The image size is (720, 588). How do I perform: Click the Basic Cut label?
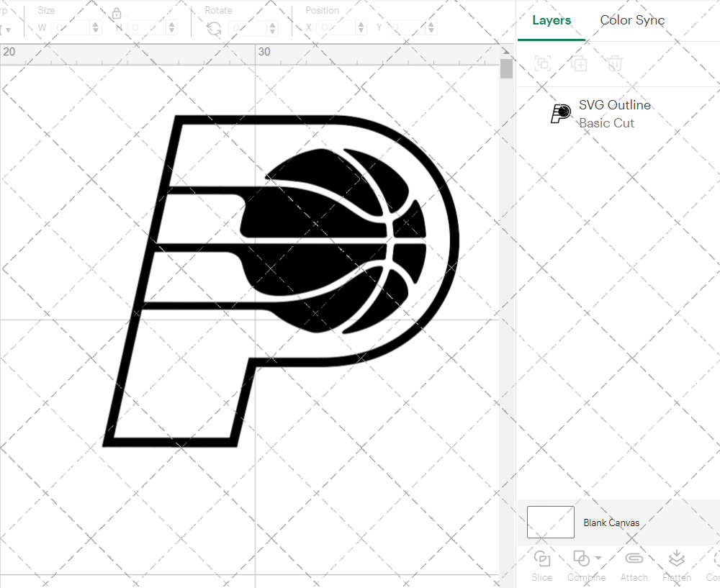(606, 123)
